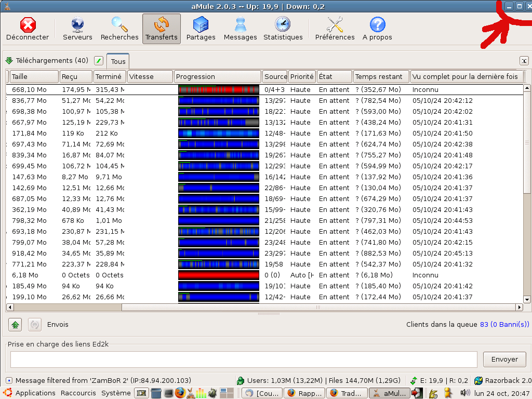
Task: Click the green checkmark button beside Téléchargements
Action: pyautogui.click(x=99, y=61)
